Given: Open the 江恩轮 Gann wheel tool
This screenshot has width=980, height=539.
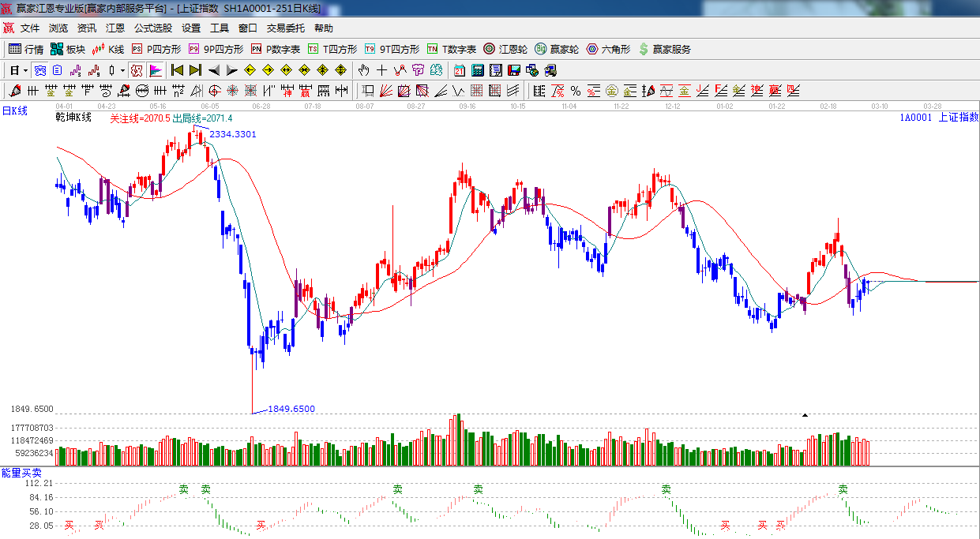Looking at the screenshot, I should [x=505, y=49].
